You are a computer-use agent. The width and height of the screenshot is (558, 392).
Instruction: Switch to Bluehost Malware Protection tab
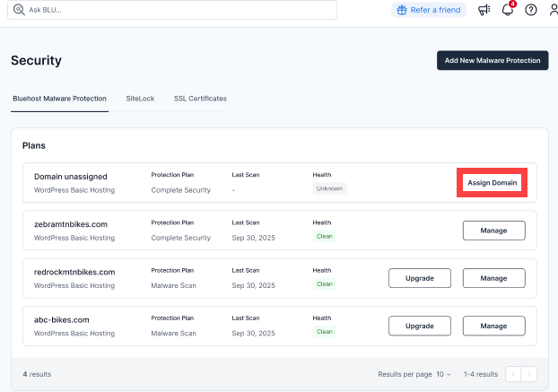59,99
